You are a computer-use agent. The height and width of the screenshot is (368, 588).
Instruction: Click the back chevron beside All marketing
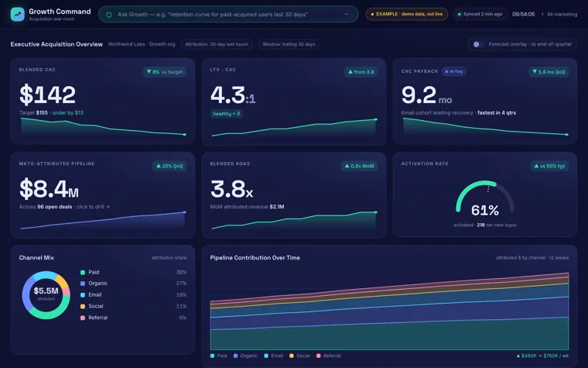pyautogui.click(x=542, y=14)
